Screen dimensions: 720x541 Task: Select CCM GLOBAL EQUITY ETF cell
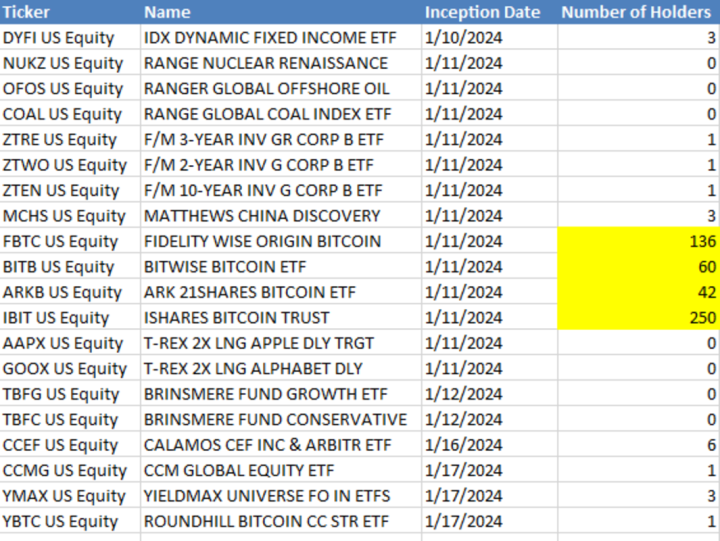281,470
